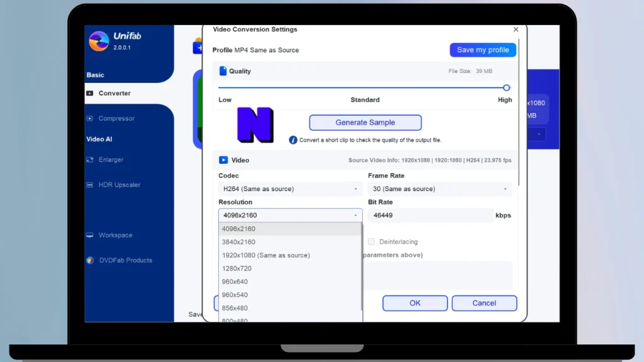The height and width of the screenshot is (362, 644).
Task: Click the OK button
Action: pos(415,303)
